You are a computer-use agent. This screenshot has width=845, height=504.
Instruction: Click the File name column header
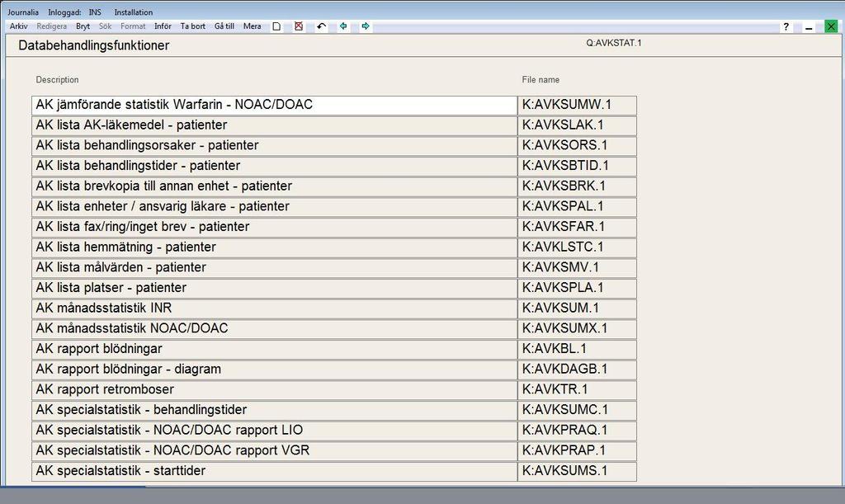(541, 80)
